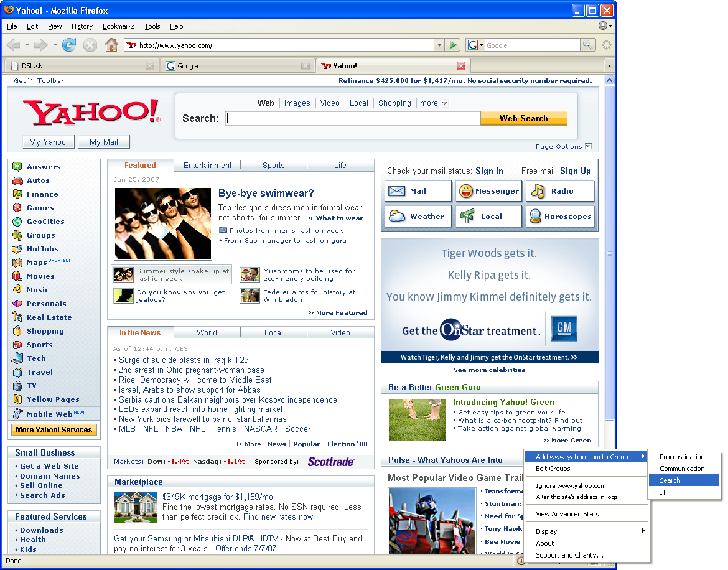Viewport: 728px width, 570px height.
Task: Close the DSL.sk tab
Action: tap(150, 66)
